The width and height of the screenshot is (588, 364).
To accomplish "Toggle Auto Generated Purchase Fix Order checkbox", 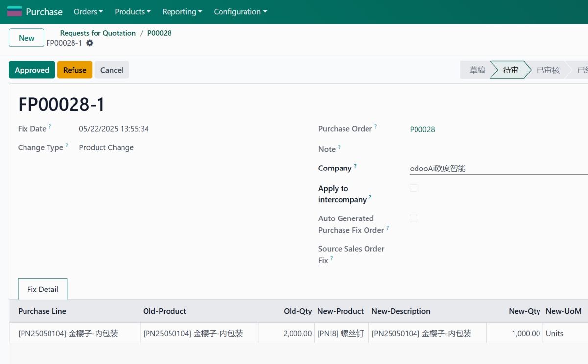I will click(414, 218).
